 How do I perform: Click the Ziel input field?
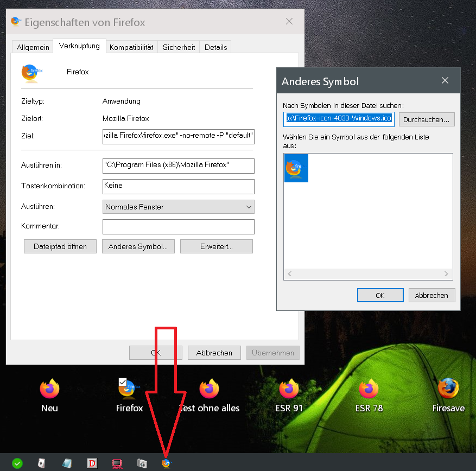click(x=179, y=136)
